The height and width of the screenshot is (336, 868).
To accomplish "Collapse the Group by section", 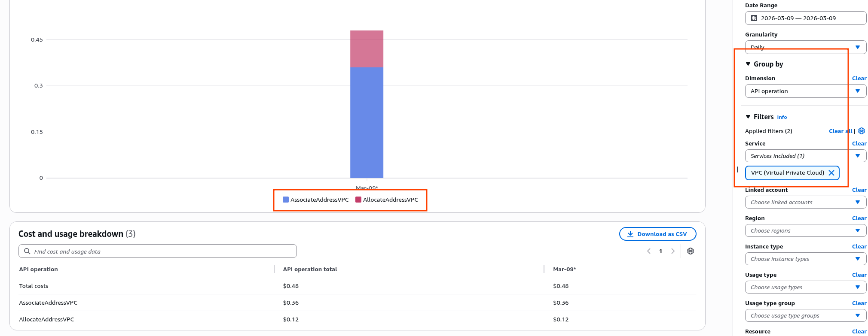I will pos(748,64).
